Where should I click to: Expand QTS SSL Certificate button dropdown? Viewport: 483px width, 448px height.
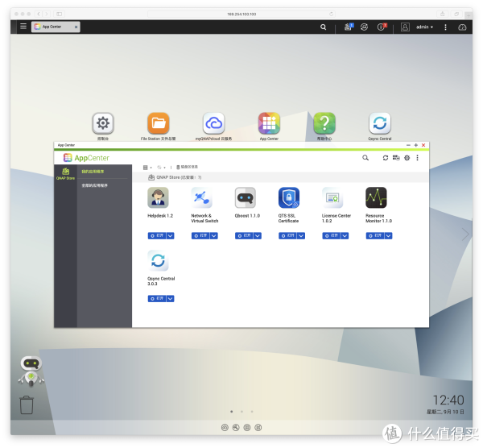coord(301,236)
